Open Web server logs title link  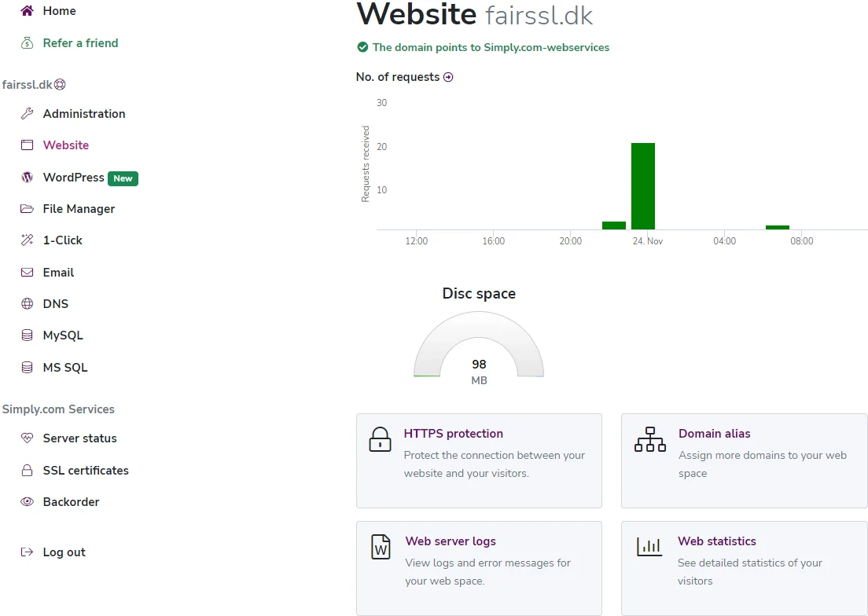pyautogui.click(x=451, y=541)
